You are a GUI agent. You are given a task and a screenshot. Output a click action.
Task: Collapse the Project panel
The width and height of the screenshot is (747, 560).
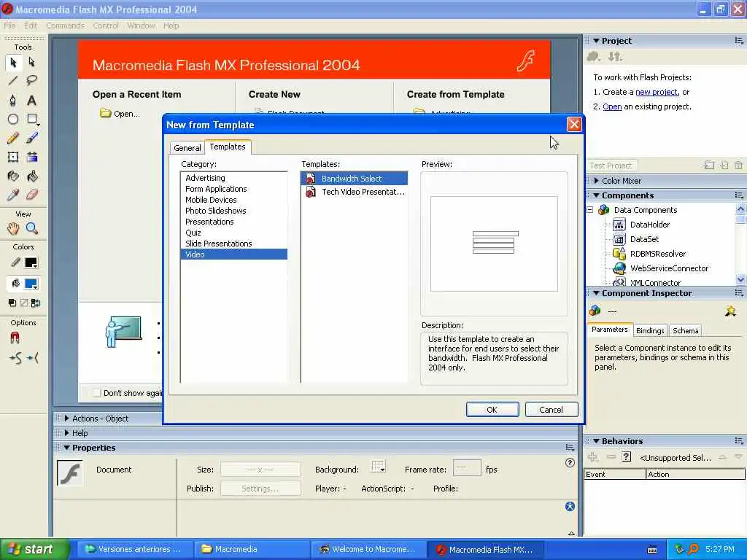pos(596,41)
